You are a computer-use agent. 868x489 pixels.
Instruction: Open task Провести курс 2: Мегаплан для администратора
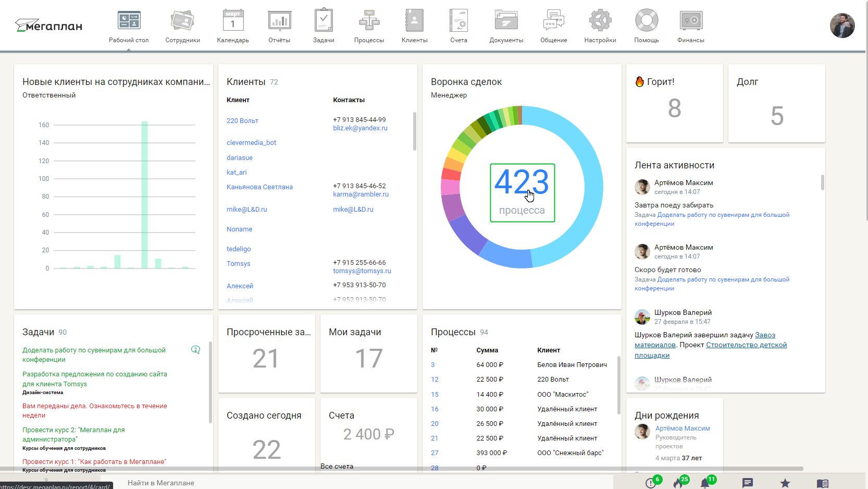pyautogui.click(x=73, y=435)
